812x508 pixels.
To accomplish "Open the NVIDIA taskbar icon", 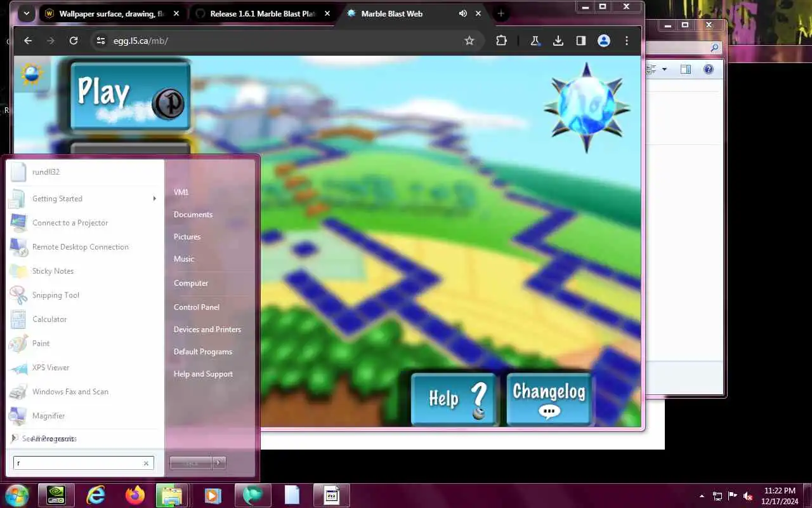I will [56, 495].
